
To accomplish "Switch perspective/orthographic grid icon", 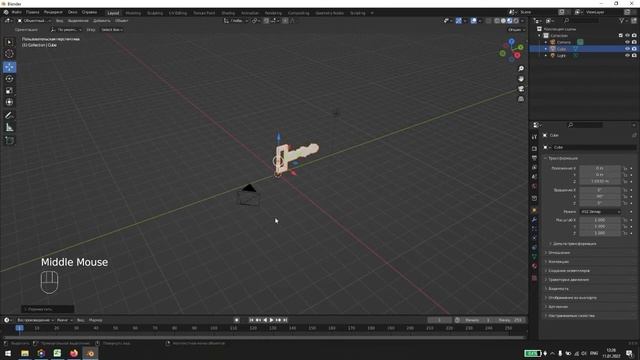I will point(521,99).
